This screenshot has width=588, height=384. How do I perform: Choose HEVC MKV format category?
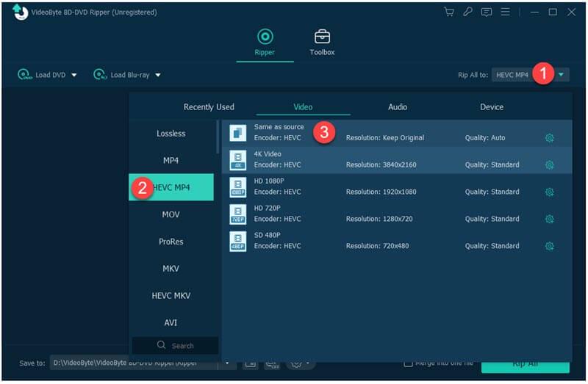[171, 296]
